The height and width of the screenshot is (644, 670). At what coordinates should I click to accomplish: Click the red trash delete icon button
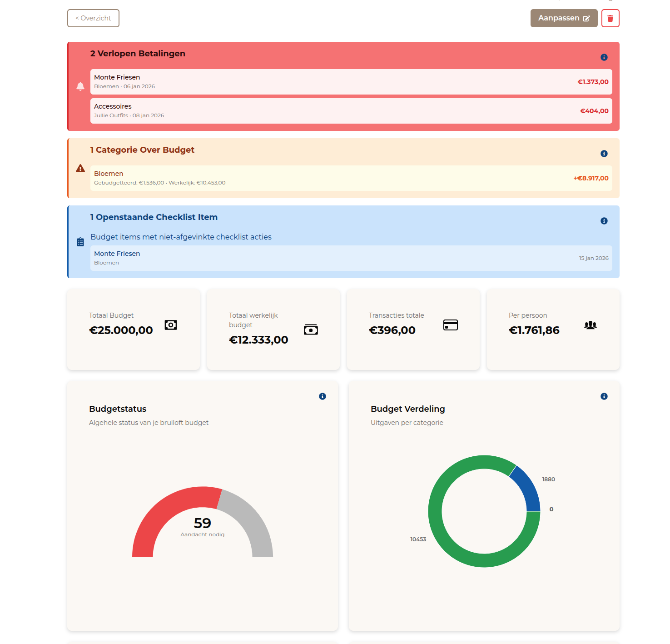[610, 18]
